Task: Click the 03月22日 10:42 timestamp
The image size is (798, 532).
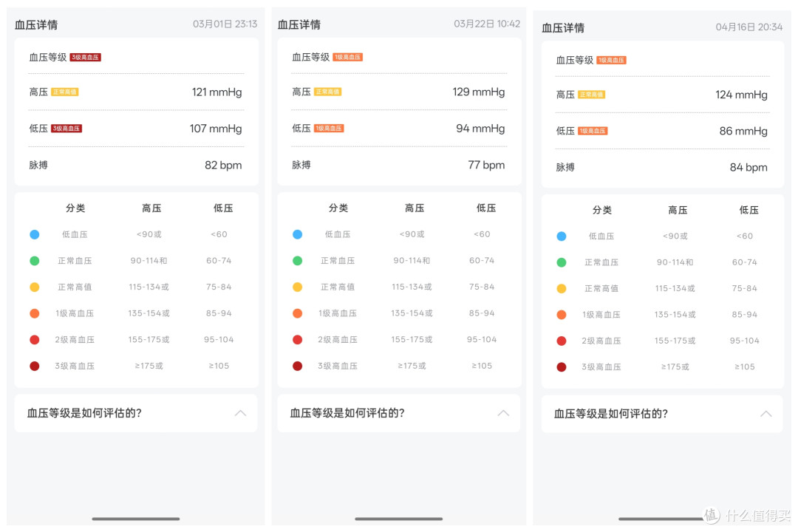Action: (x=487, y=24)
